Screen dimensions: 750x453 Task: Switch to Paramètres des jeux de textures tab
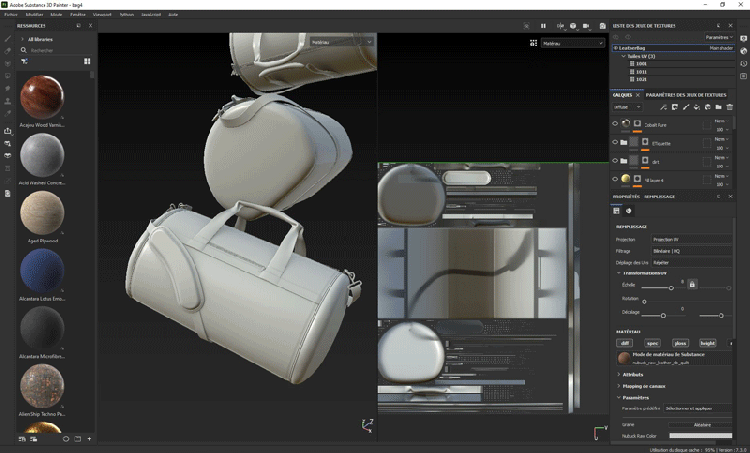(685, 94)
